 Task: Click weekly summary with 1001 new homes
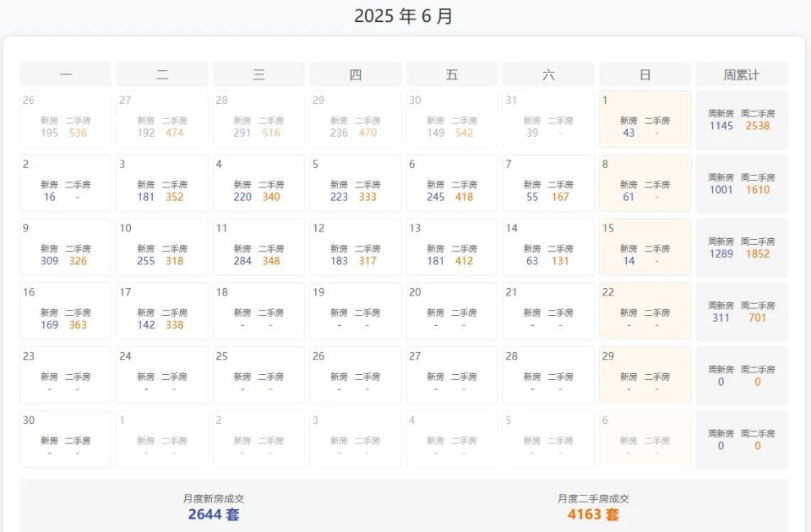(x=742, y=183)
